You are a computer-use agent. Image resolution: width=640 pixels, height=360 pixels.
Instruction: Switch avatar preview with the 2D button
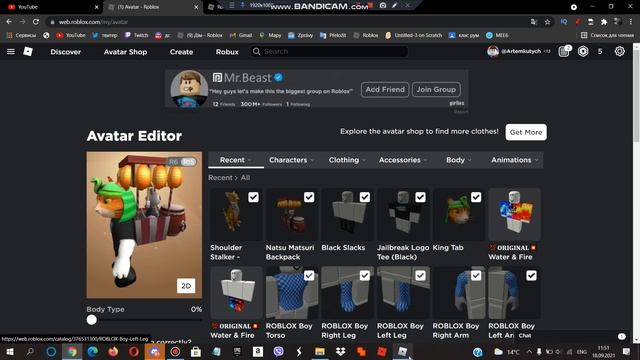(x=186, y=286)
